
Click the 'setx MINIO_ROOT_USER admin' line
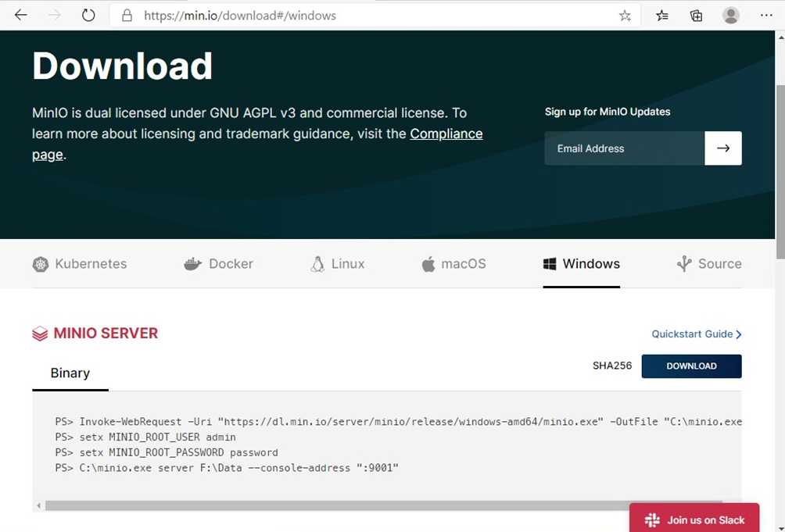145,437
